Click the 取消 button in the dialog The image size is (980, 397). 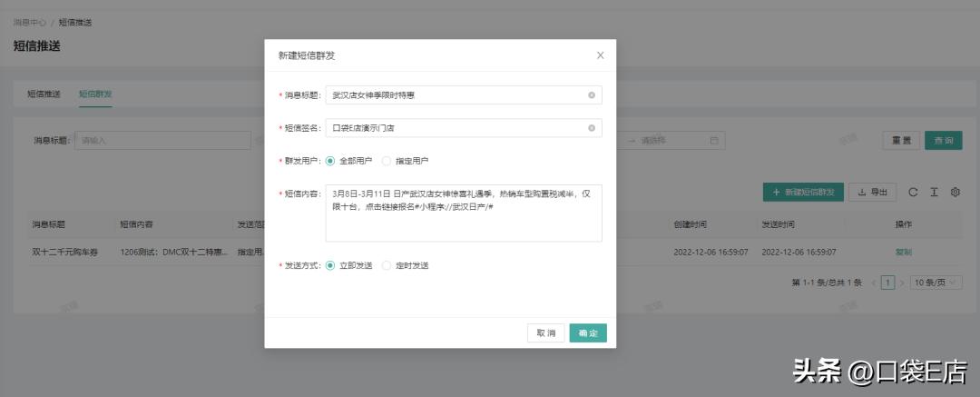545,333
